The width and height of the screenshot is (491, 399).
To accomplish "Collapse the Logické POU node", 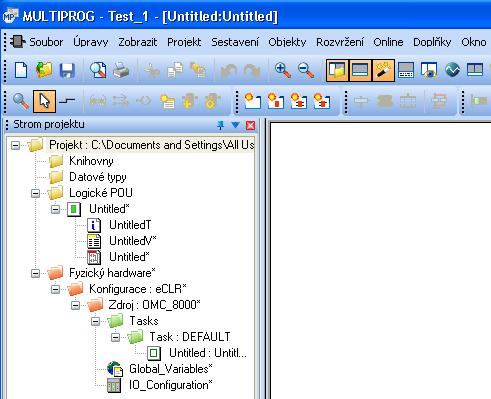I will pos(35,193).
